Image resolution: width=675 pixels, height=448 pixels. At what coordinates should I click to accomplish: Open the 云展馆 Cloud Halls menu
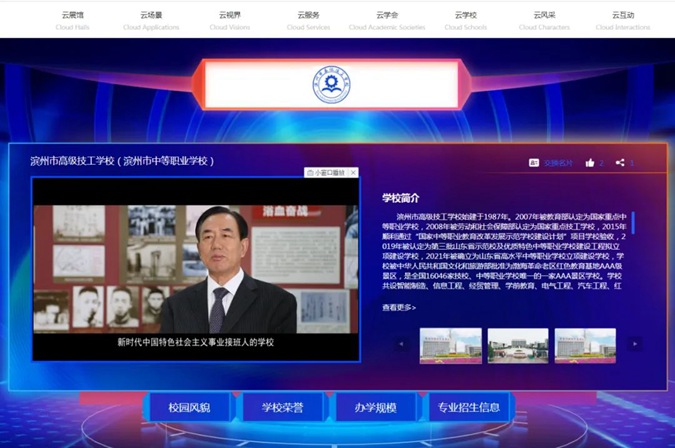pyautogui.click(x=72, y=20)
